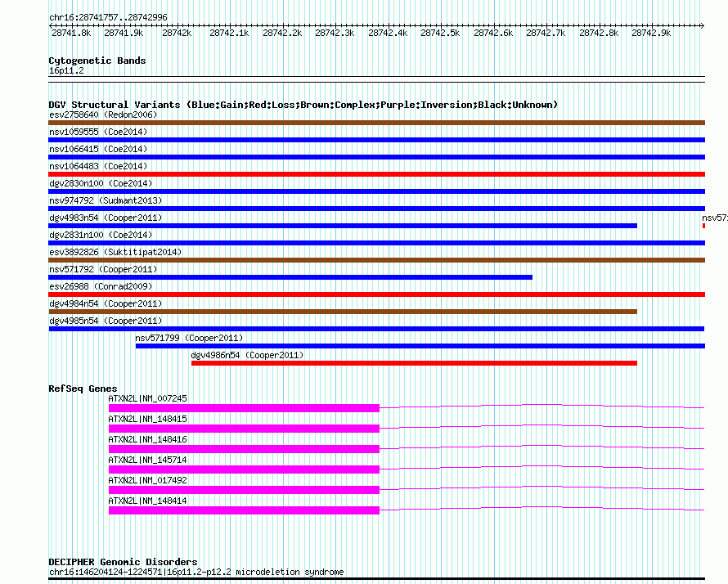
Task: Click the nsv571792 (Cooper2011) blue bar
Action: (x=290, y=277)
